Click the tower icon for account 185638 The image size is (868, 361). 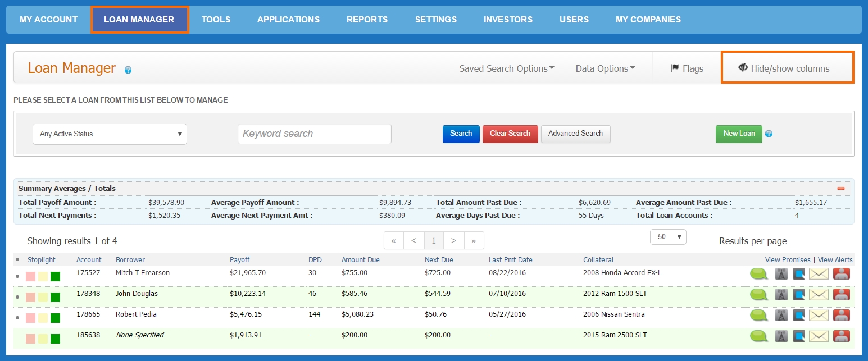[781, 336]
